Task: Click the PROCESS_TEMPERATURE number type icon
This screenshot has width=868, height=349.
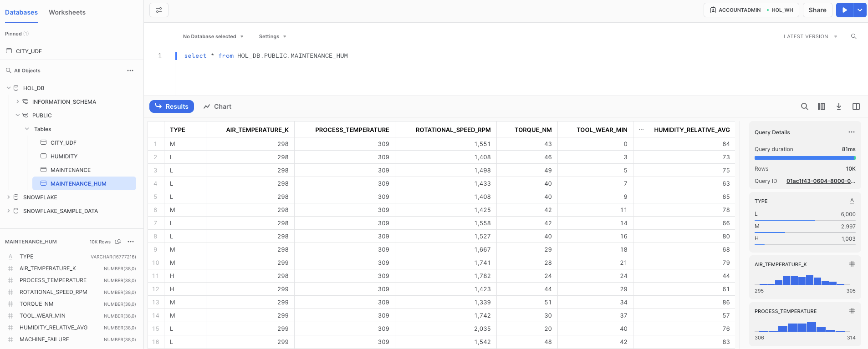Action: click(852, 311)
